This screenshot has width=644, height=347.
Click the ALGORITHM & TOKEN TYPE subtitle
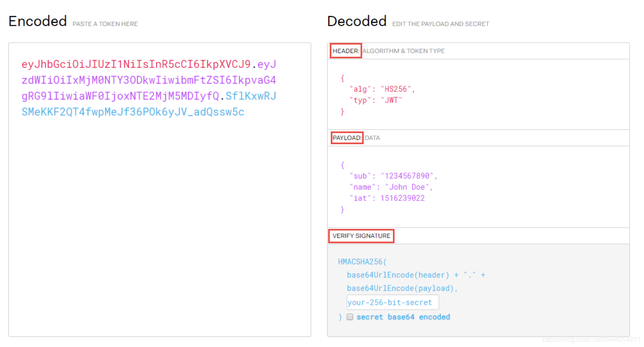point(404,51)
